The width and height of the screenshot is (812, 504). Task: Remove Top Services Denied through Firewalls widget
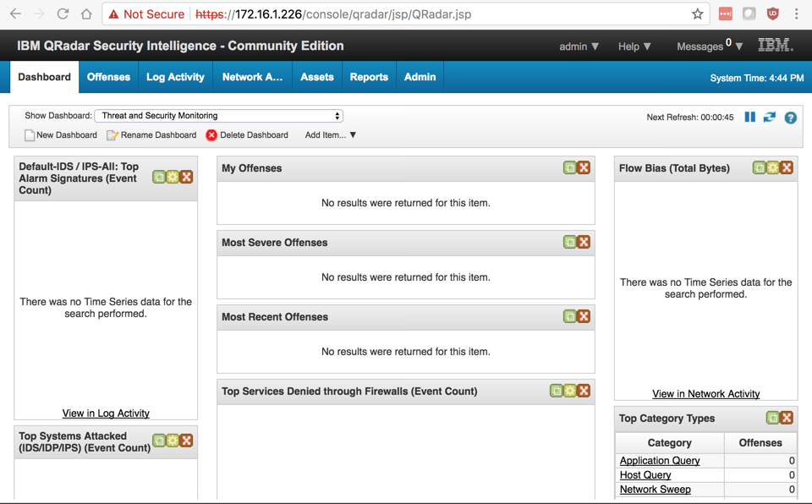584,391
